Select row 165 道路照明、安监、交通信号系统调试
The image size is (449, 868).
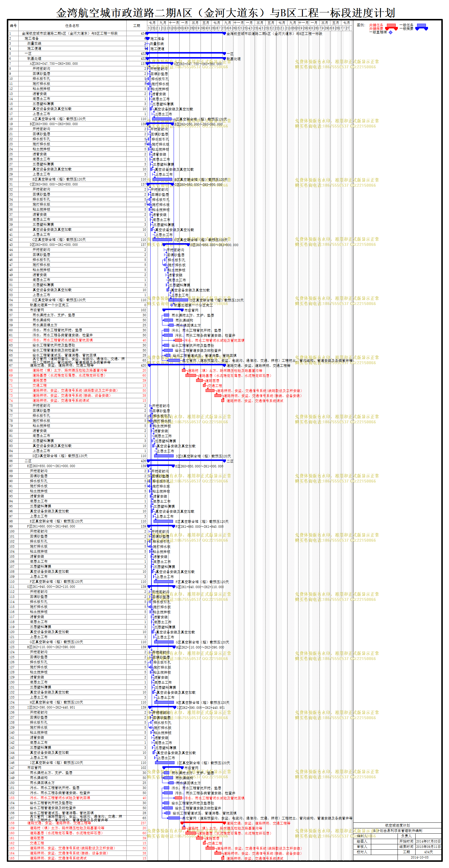pyautogui.click(x=58, y=858)
